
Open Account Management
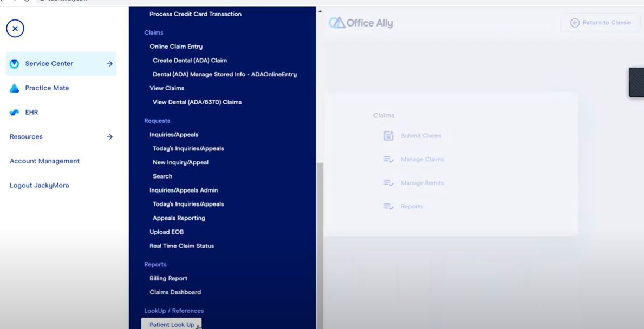45,161
